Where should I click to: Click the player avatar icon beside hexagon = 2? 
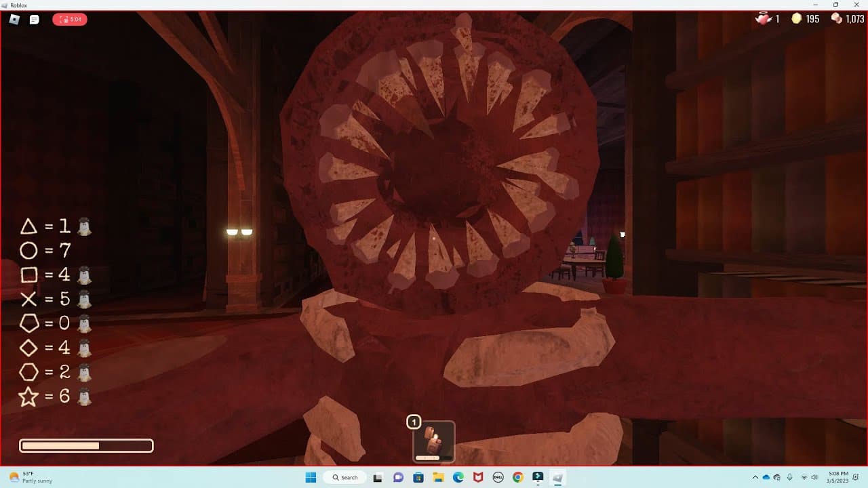pos(84,372)
